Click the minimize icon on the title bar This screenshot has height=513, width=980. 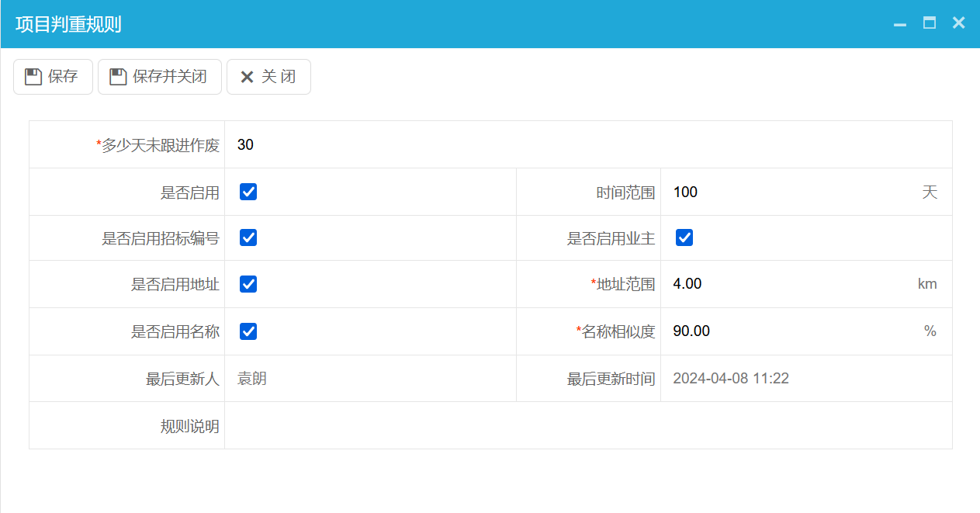click(x=899, y=23)
